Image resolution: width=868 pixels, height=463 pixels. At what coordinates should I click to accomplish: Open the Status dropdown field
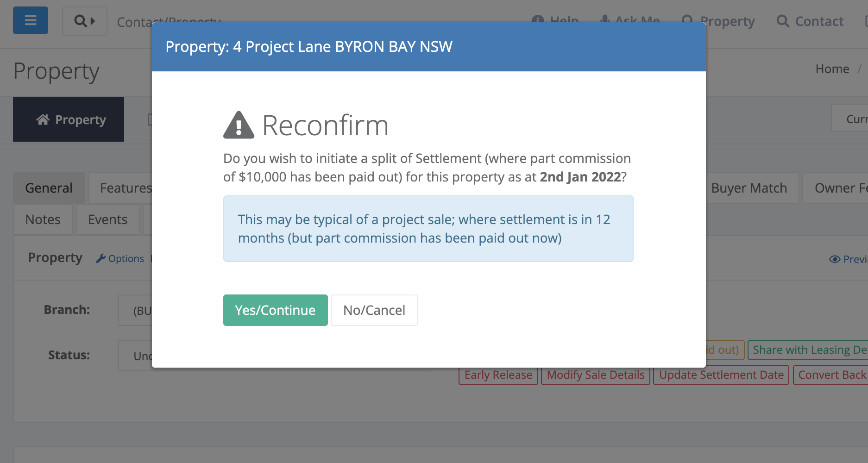click(135, 356)
